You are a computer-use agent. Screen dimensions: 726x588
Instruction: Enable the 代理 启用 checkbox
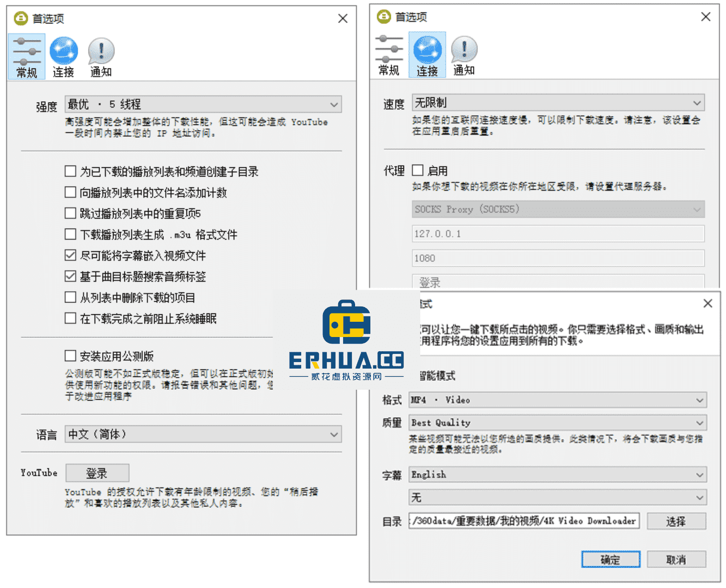coord(418,170)
